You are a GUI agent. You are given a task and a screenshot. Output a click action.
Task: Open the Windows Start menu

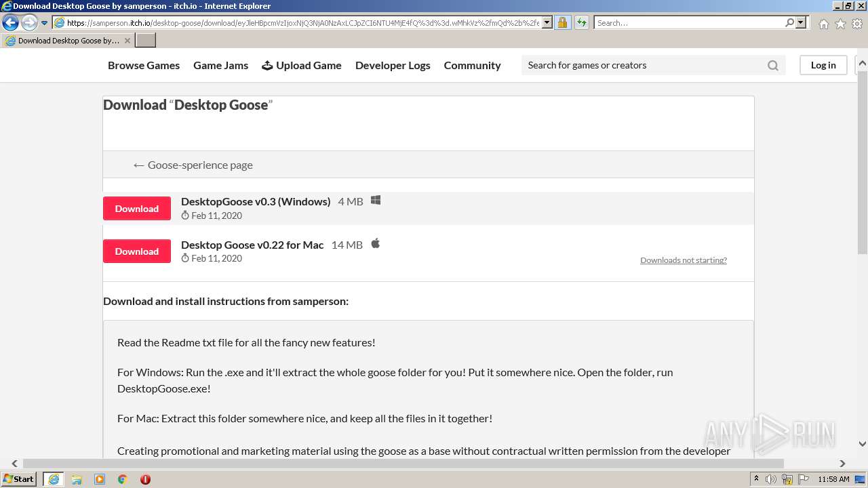tap(18, 479)
